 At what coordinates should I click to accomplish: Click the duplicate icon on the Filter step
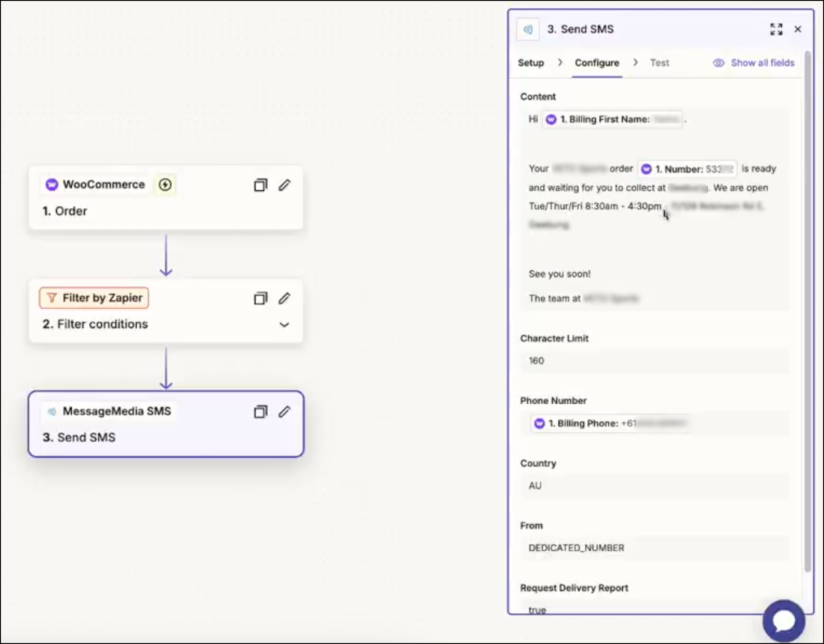[x=261, y=298]
